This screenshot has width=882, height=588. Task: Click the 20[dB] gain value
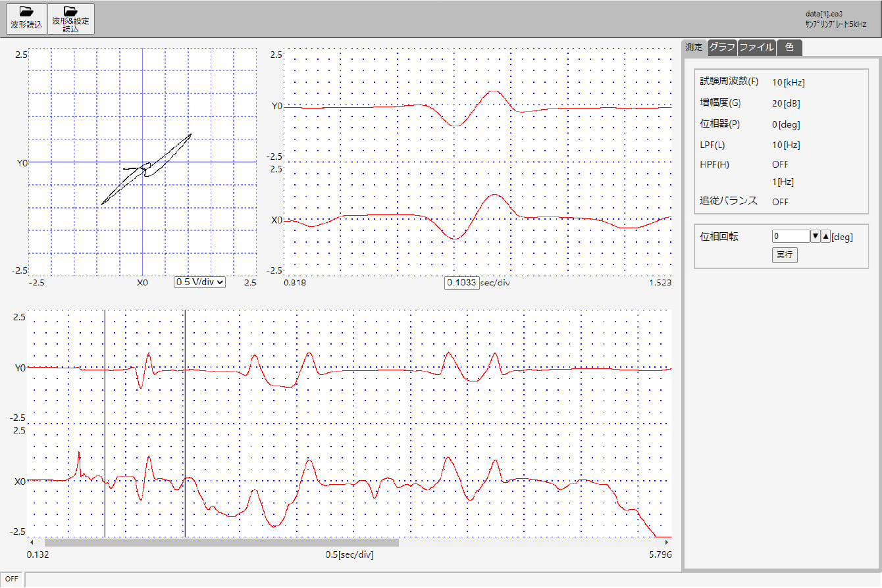pos(786,103)
